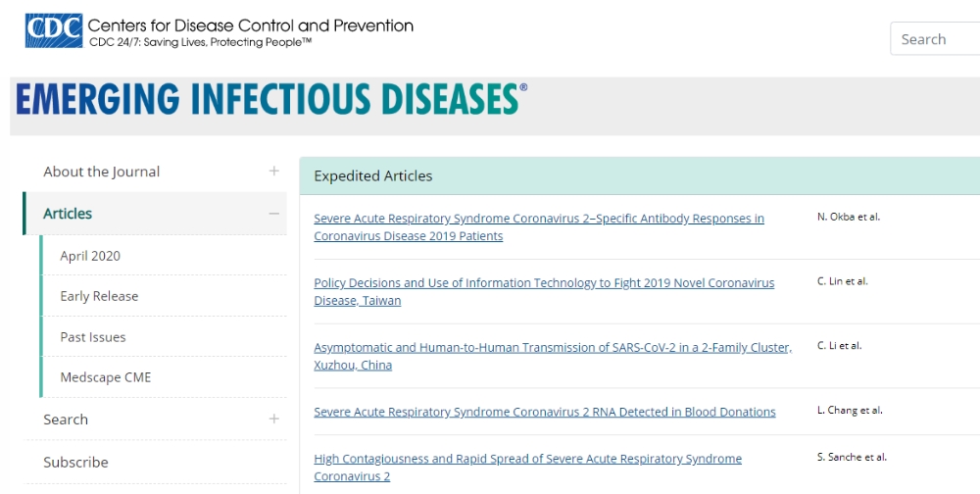
Task: Open the April 2020 issue
Action: click(90, 256)
